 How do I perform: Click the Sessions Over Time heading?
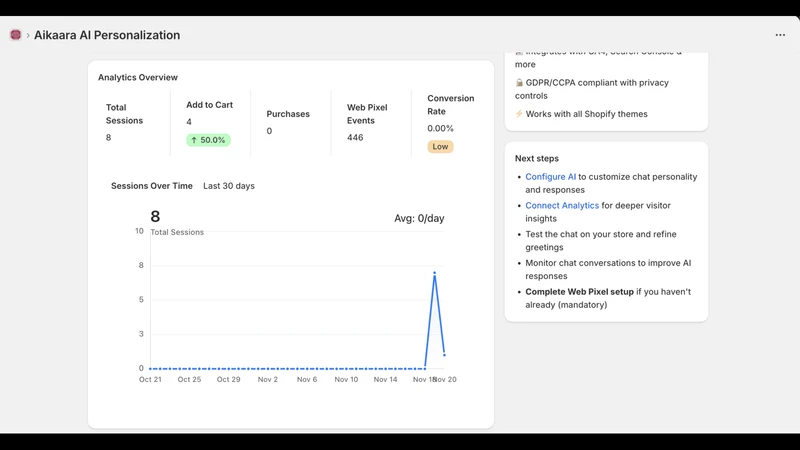point(152,186)
